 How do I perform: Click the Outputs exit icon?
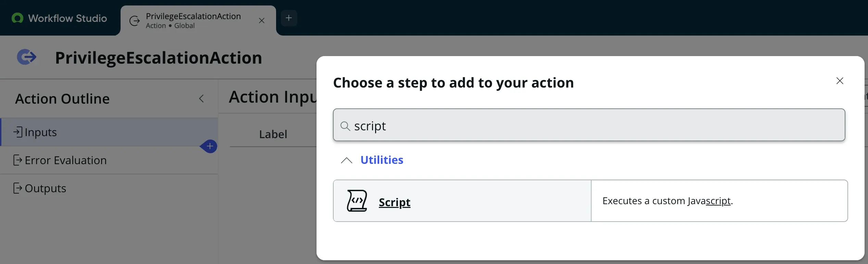[17, 188]
